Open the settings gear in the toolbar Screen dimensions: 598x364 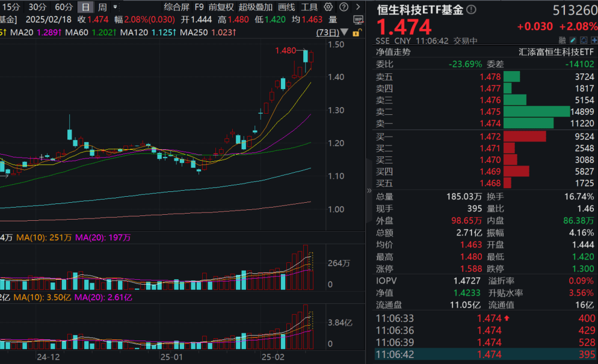coord(328,7)
